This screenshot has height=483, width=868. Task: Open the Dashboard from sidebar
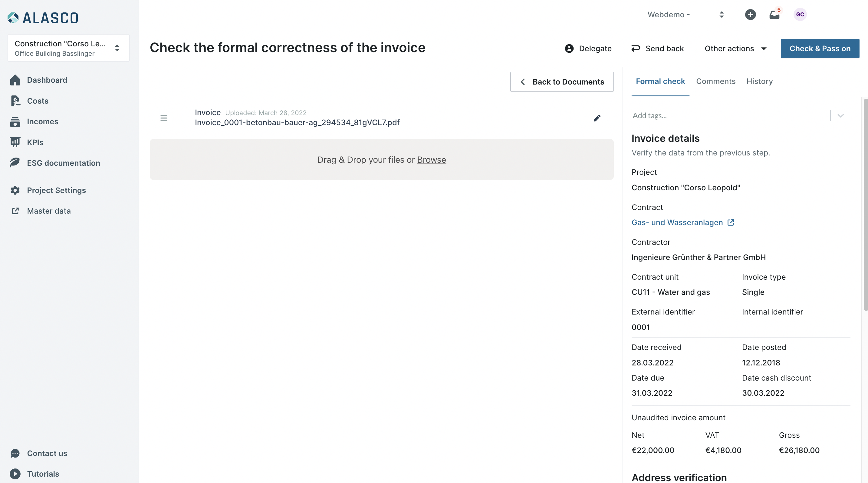click(x=47, y=80)
